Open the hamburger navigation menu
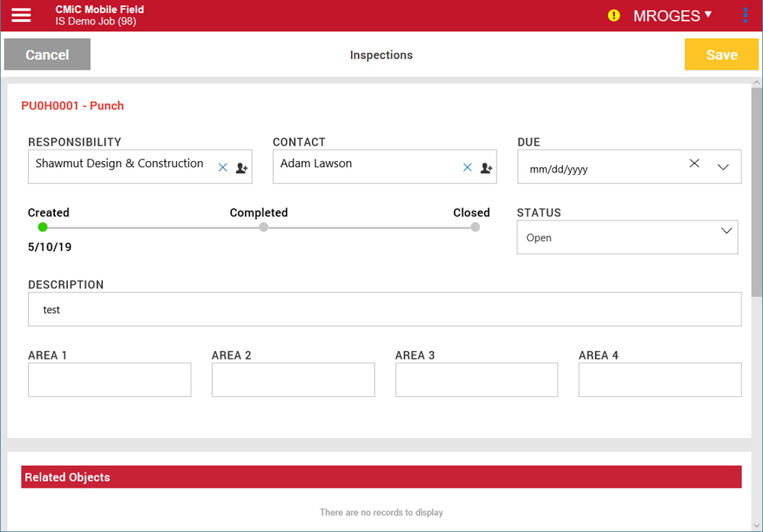Image resolution: width=763 pixels, height=532 pixels. click(21, 15)
